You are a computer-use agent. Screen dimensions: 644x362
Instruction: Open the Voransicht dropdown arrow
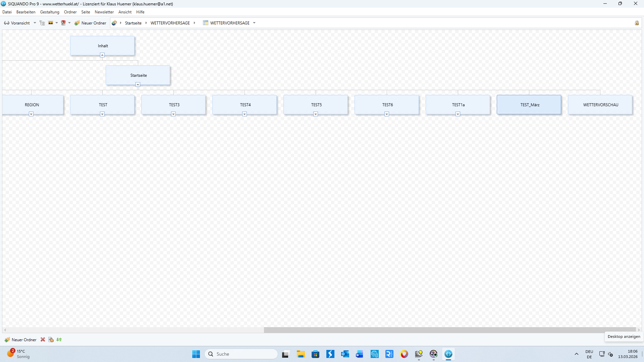tap(35, 23)
